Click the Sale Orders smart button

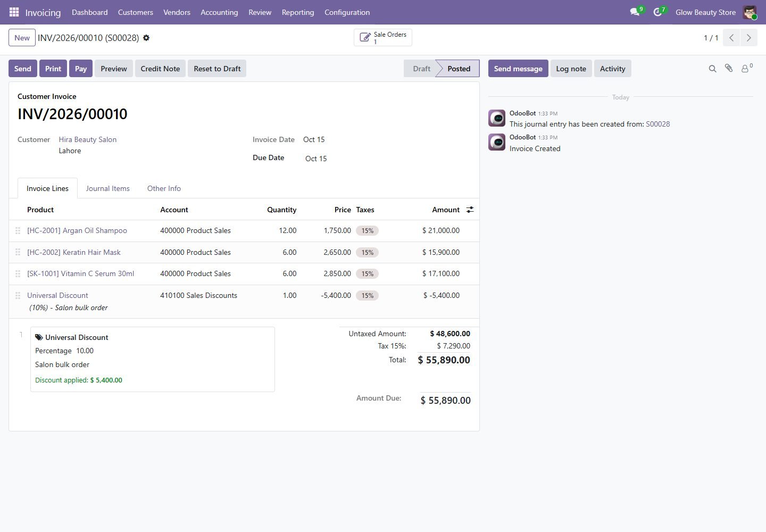tap(383, 37)
